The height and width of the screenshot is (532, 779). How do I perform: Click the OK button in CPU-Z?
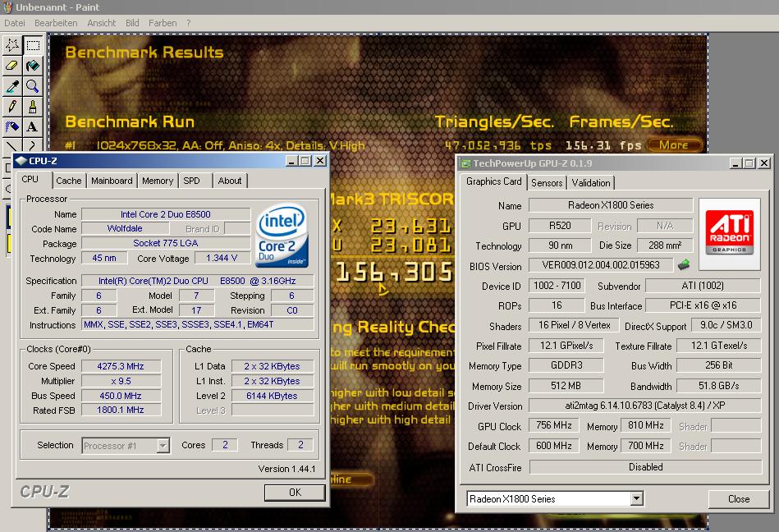[295, 493]
